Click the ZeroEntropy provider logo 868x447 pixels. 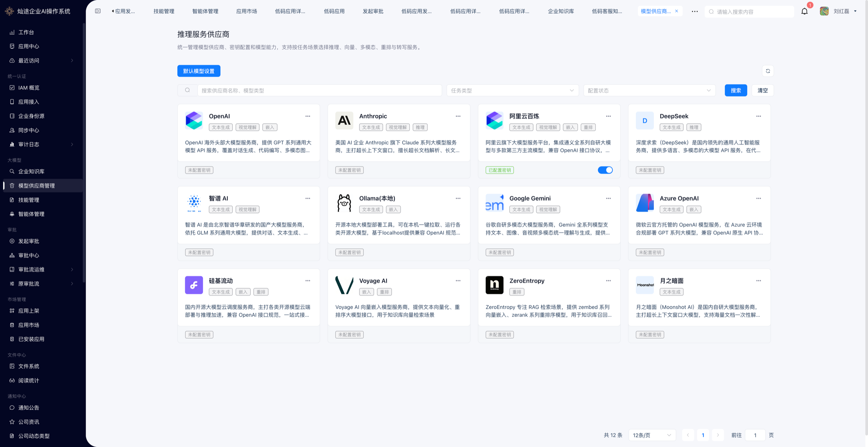pyautogui.click(x=494, y=285)
